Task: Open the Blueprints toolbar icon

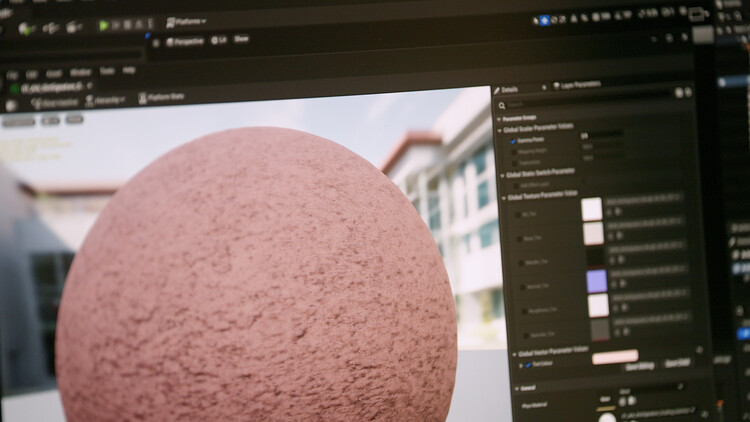Action: (50, 28)
